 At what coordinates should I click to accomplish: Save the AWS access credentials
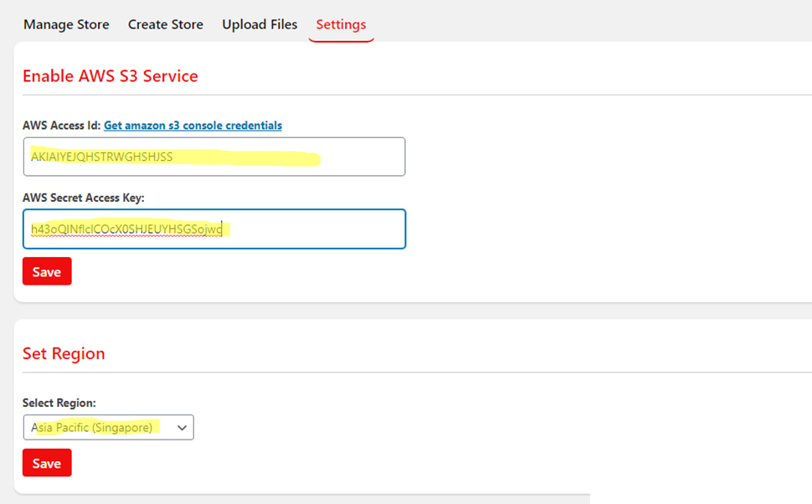(47, 271)
